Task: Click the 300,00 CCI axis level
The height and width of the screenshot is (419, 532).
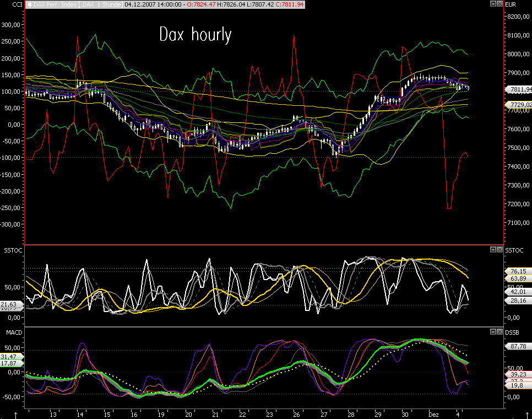Action: pyautogui.click(x=10, y=25)
